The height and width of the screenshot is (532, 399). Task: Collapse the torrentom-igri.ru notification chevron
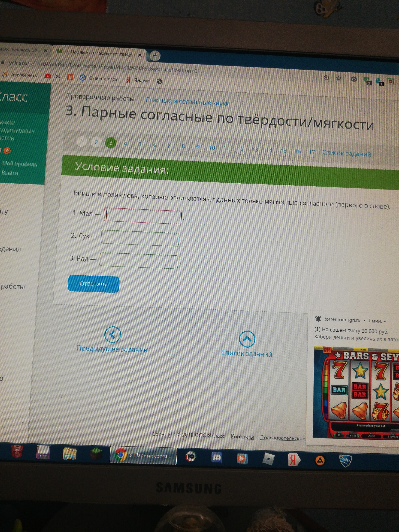pyautogui.click(x=385, y=322)
